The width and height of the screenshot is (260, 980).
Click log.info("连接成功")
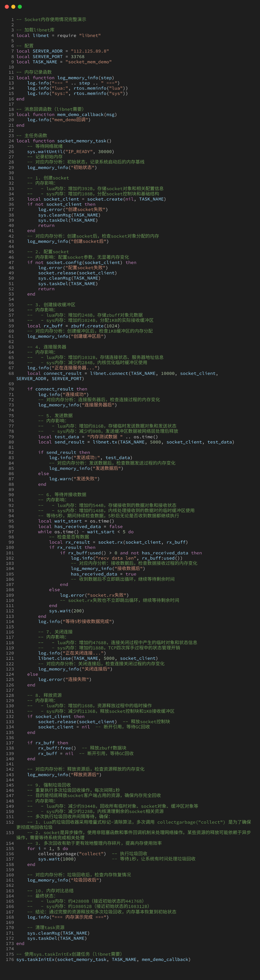pyautogui.click(x=64, y=395)
